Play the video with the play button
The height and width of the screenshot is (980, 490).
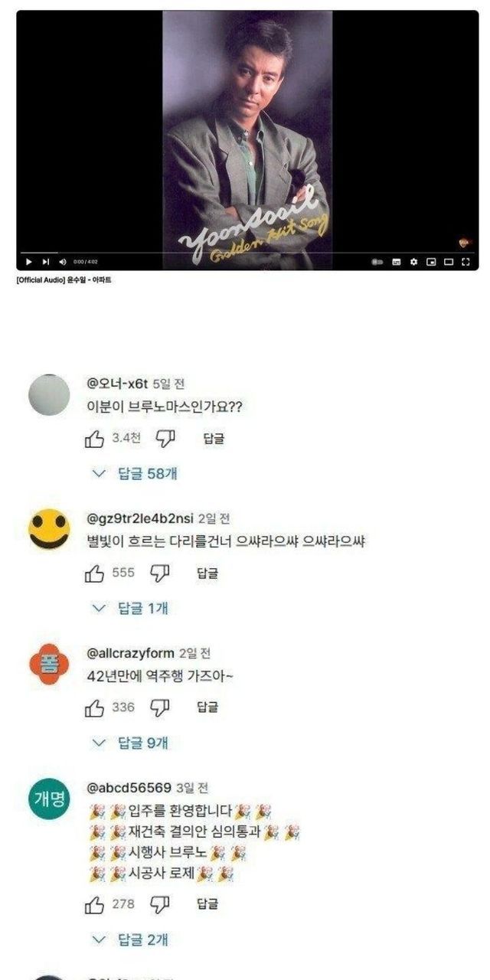click(29, 262)
